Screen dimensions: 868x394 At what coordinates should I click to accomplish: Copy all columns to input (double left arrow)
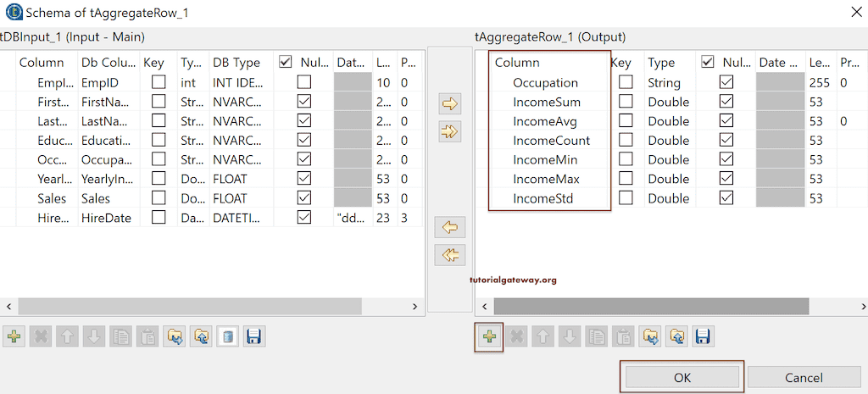(450, 254)
